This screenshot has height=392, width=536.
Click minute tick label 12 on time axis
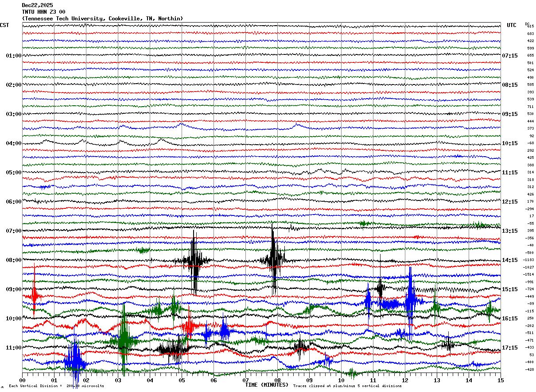405,380
